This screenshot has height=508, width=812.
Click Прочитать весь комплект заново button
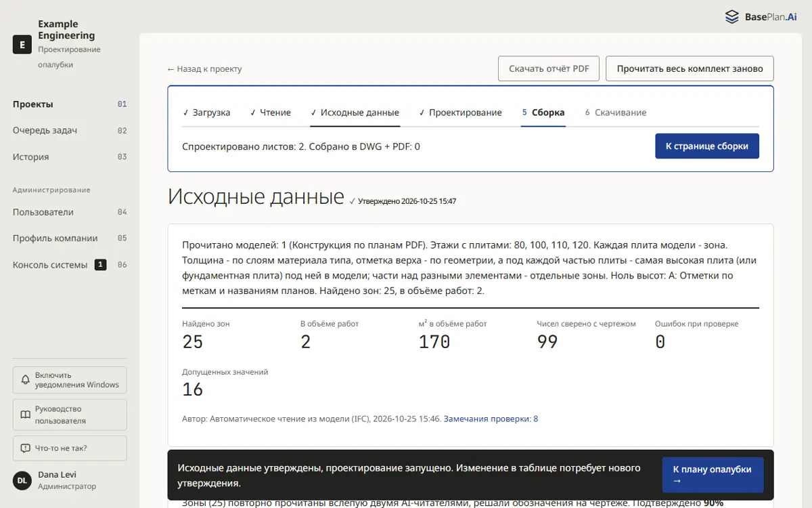click(690, 68)
